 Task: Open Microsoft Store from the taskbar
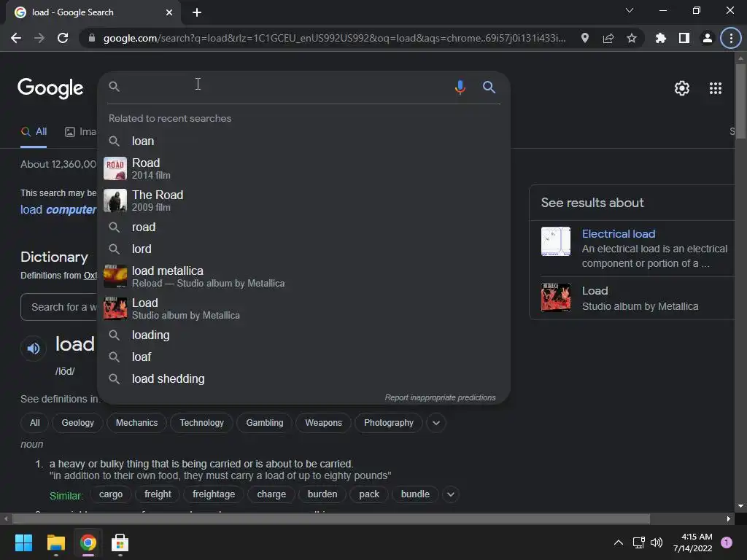120,542
